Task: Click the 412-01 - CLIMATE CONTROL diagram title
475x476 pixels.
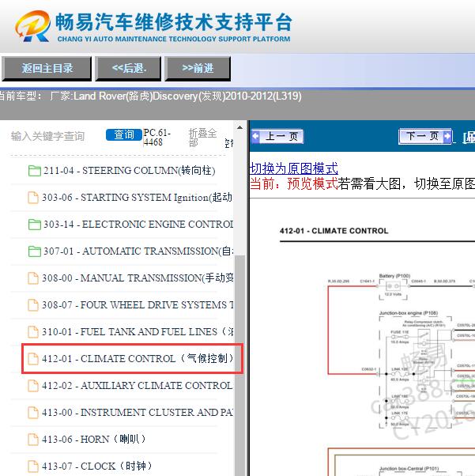Action: click(334, 231)
